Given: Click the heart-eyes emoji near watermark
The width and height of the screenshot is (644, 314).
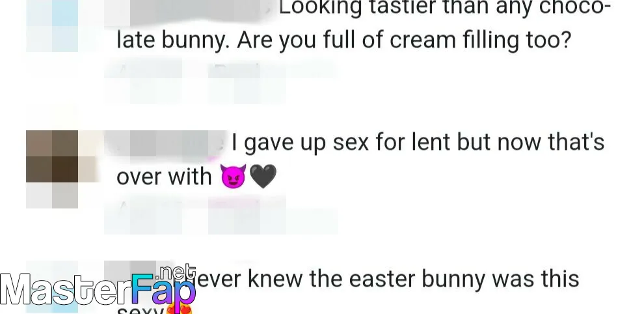Looking at the screenshot, I should (179, 309).
